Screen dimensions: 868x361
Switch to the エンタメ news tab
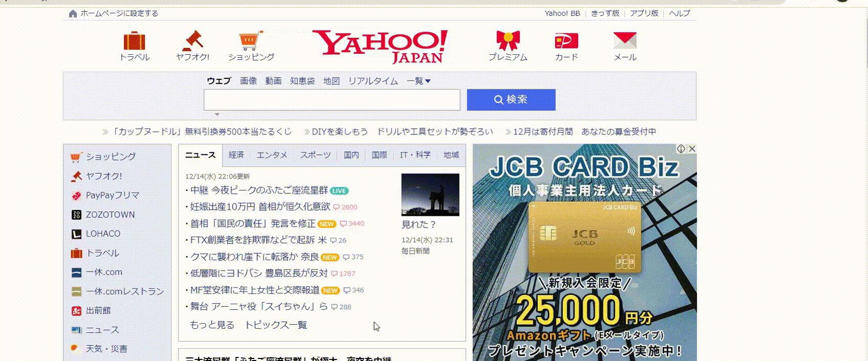click(272, 155)
